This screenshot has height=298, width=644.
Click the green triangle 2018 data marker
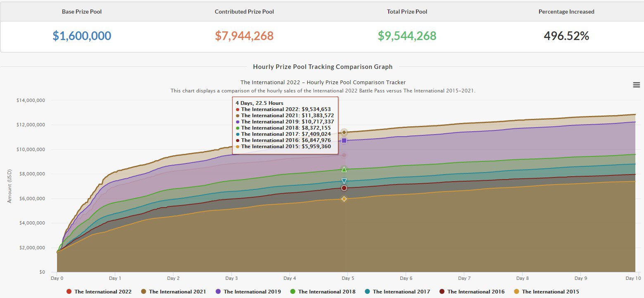point(344,169)
